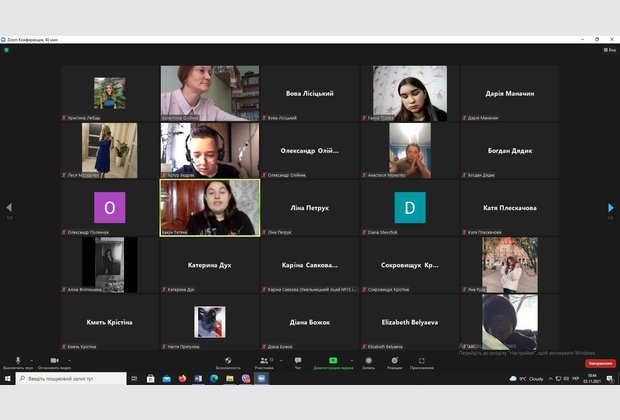
Task: Open the Приложения apps icon
Action: click(x=421, y=360)
